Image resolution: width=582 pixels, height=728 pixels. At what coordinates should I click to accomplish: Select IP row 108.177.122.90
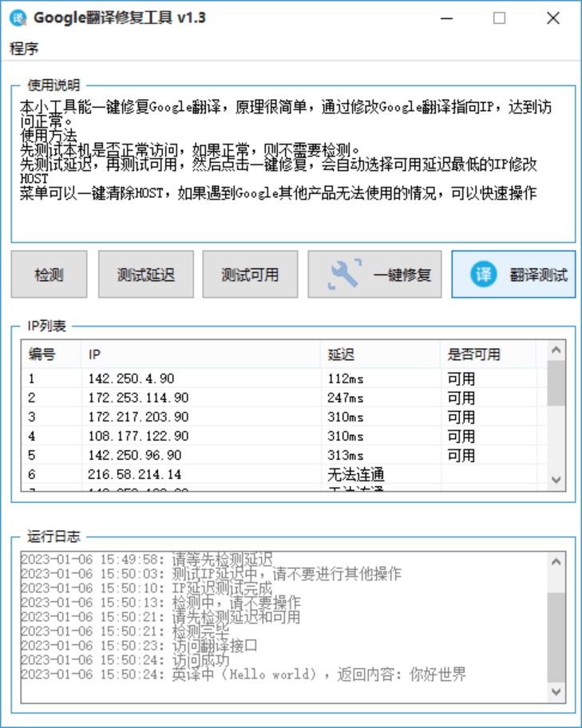coord(283,436)
